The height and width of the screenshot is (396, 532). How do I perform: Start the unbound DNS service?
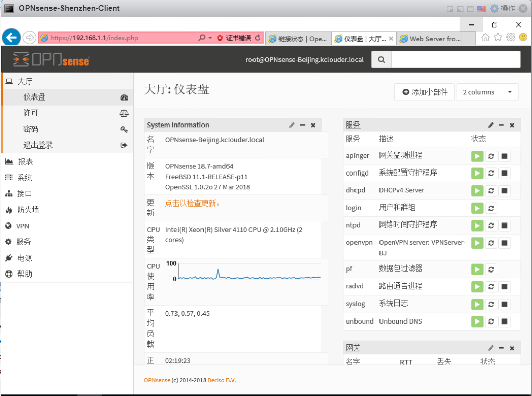pos(477,321)
